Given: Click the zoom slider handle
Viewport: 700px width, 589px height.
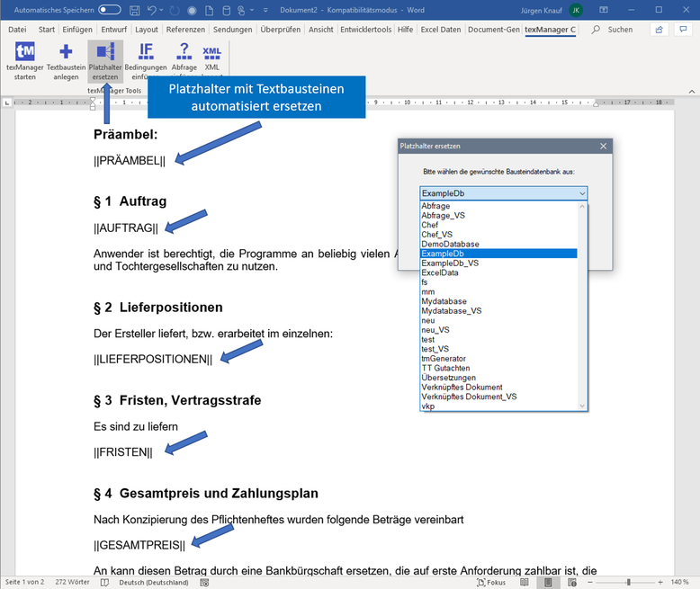Looking at the screenshot, I should pyautogui.click(x=629, y=583).
